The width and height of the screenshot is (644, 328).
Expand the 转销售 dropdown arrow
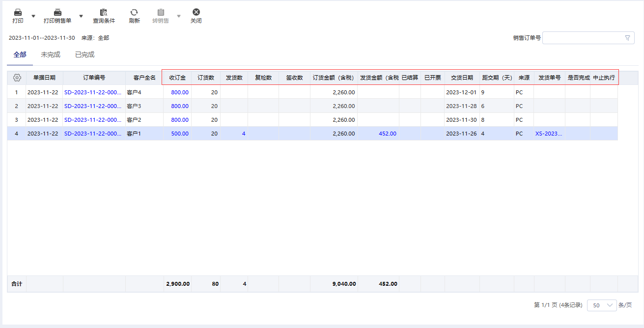coord(179,16)
